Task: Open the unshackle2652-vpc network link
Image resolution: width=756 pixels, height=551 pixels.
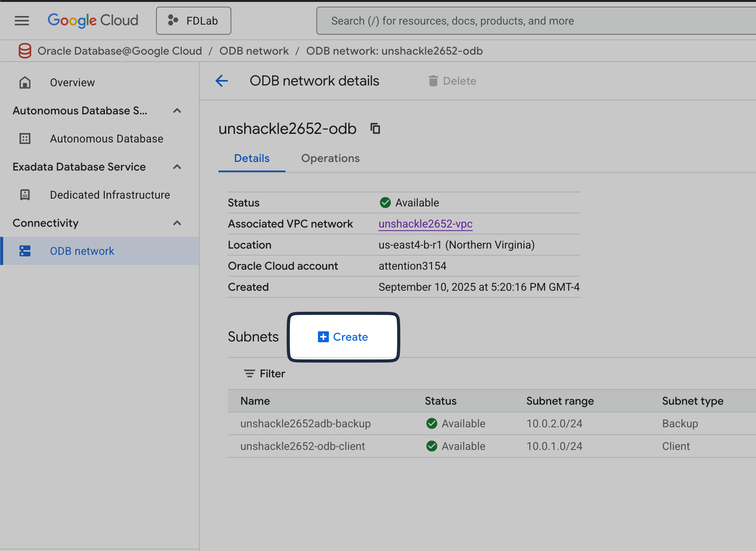Action: (x=426, y=224)
